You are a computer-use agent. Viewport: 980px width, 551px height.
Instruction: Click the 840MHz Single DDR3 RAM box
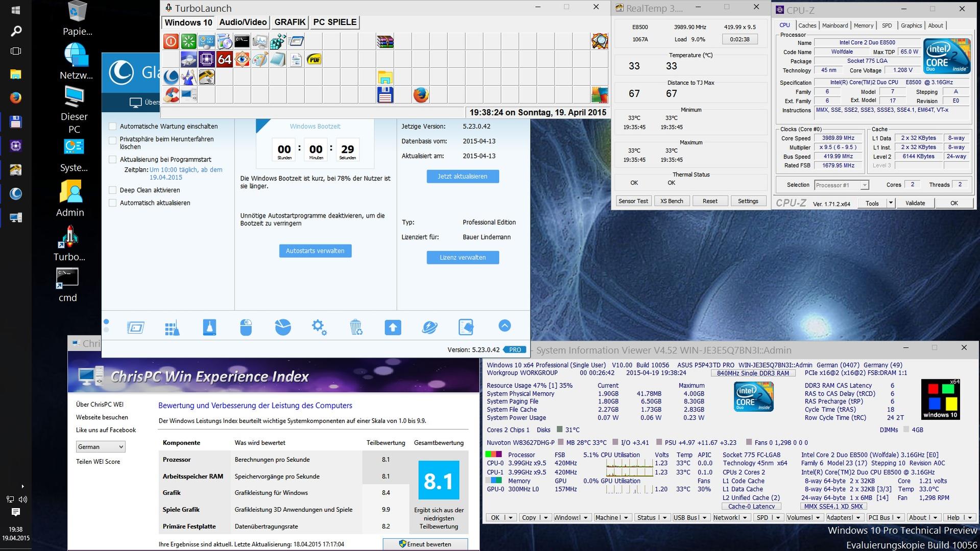[x=753, y=373]
